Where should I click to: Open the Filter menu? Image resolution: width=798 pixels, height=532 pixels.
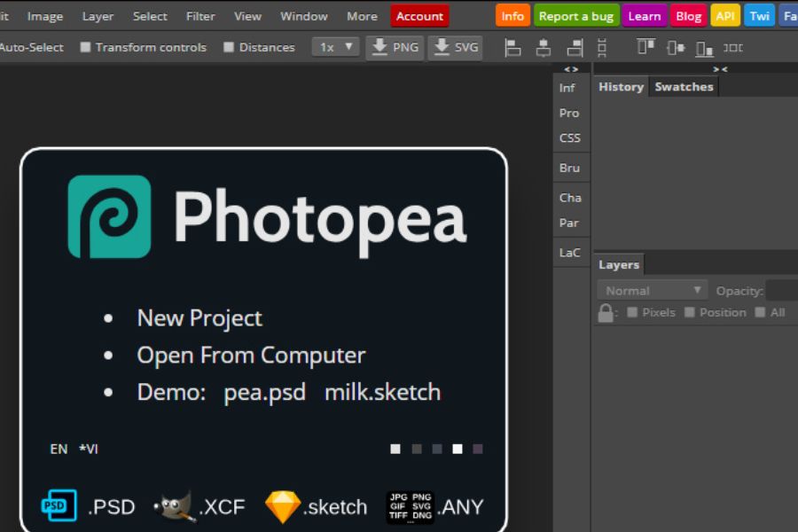(x=200, y=16)
